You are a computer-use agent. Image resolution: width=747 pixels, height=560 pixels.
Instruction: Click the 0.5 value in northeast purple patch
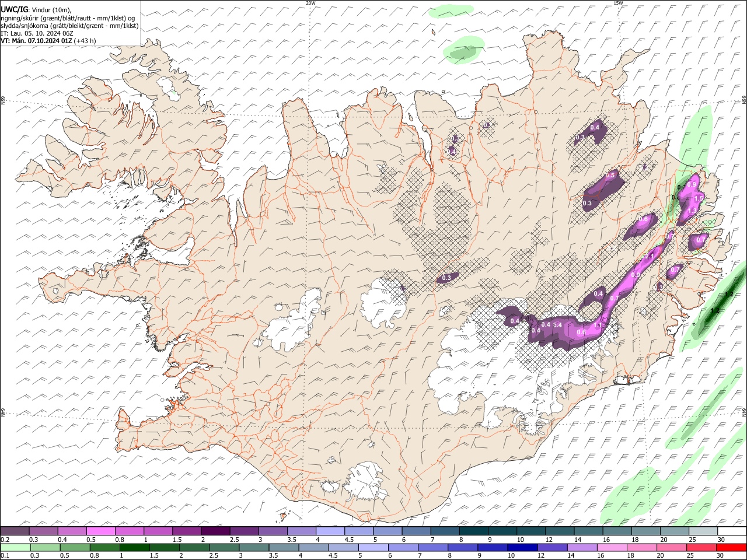point(611,175)
